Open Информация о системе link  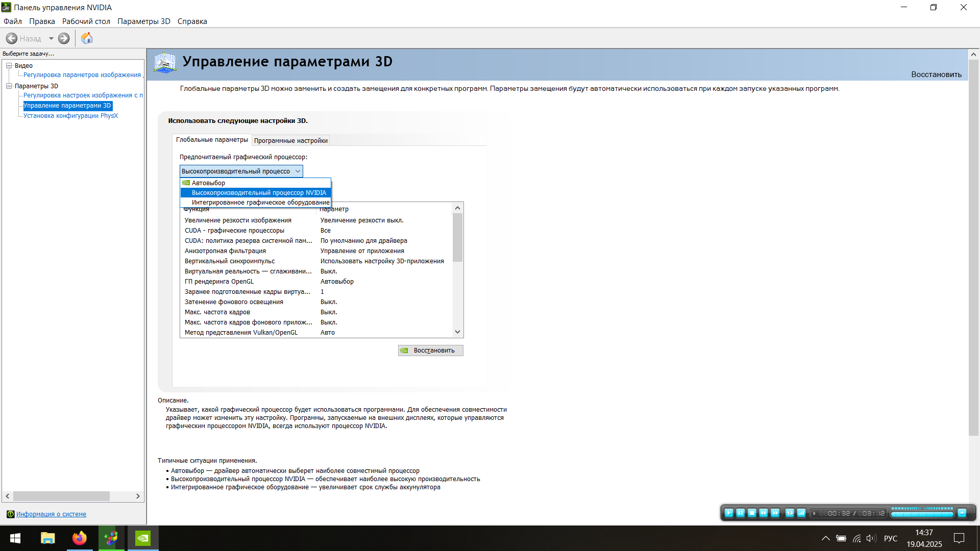(51, 514)
